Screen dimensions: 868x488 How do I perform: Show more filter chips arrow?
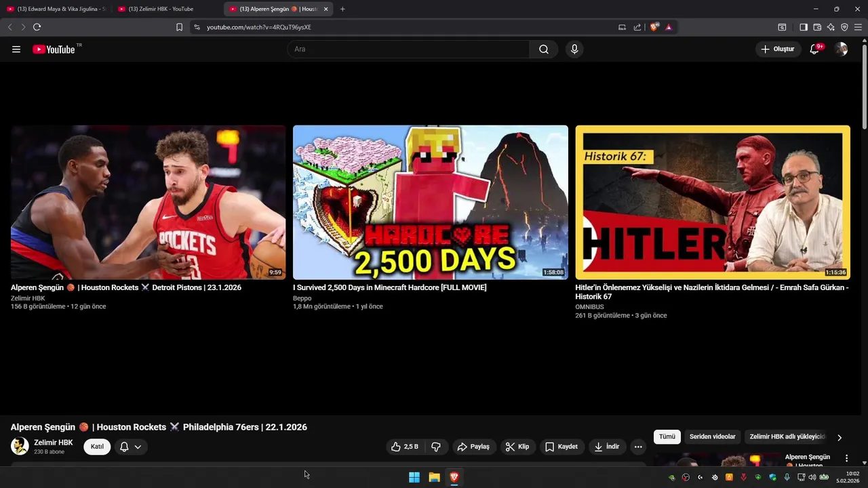click(840, 438)
